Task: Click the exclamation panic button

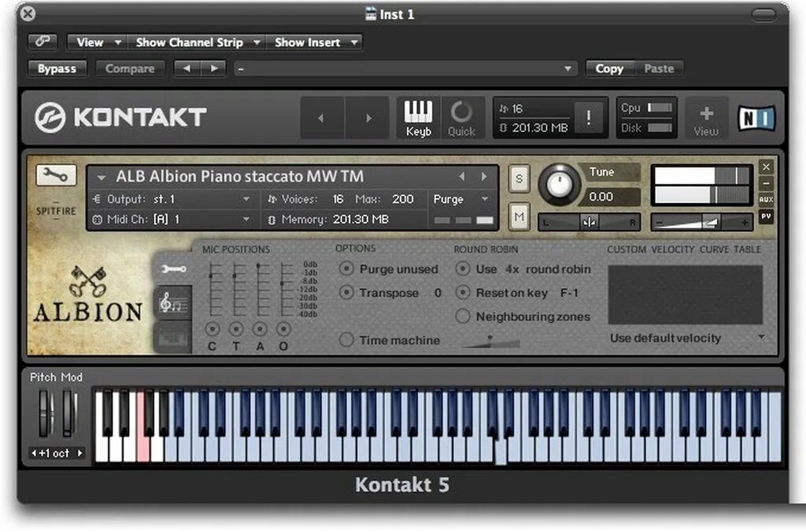Action: (x=588, y=118)
